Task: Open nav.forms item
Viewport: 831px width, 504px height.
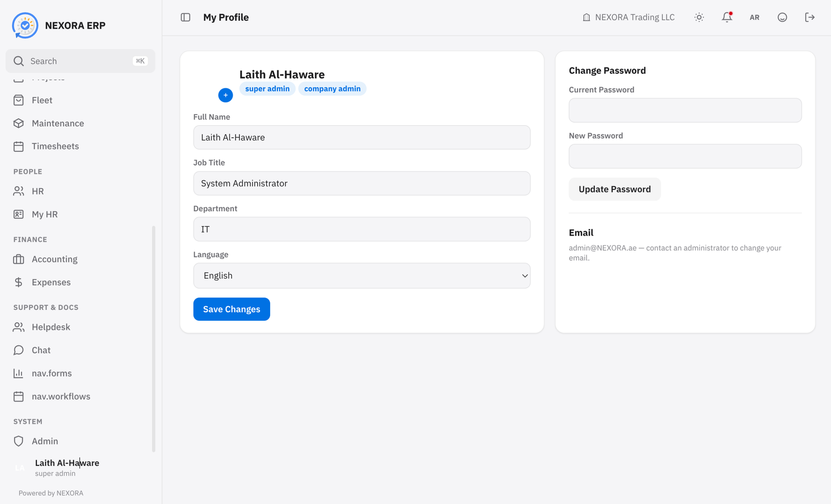Action: click(x=81, y=373)
